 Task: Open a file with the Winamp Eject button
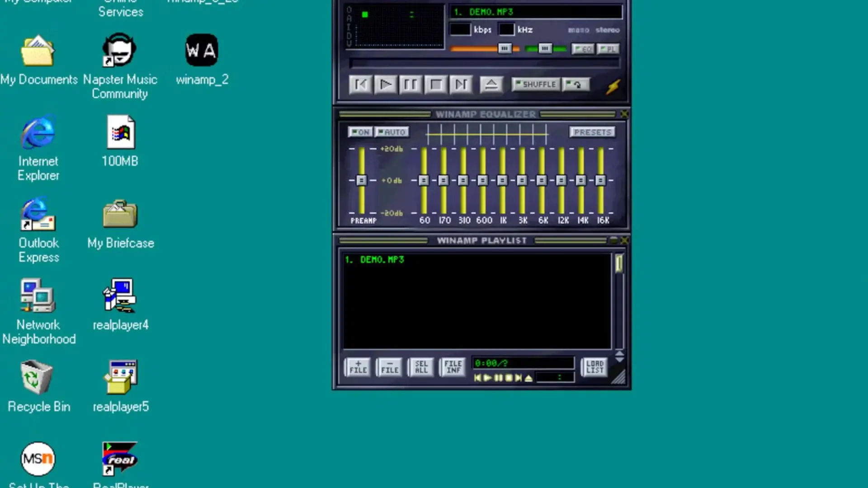(491, 84)
